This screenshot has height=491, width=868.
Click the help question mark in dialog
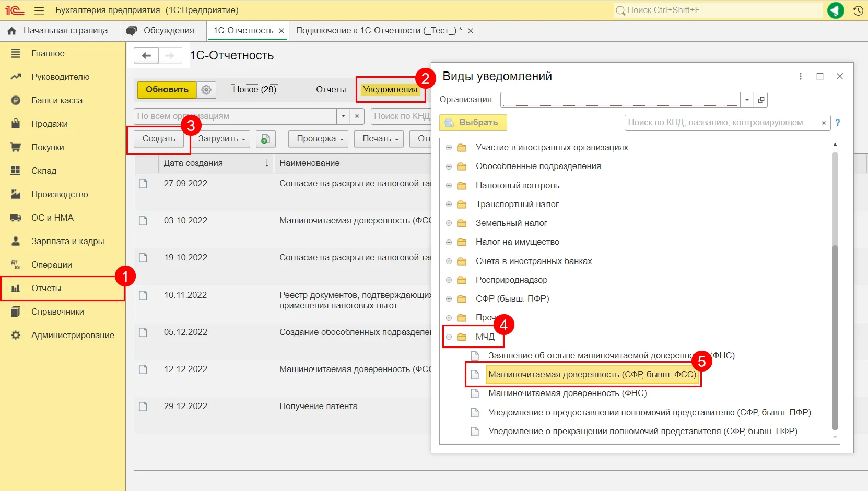(x=838, y=123)
